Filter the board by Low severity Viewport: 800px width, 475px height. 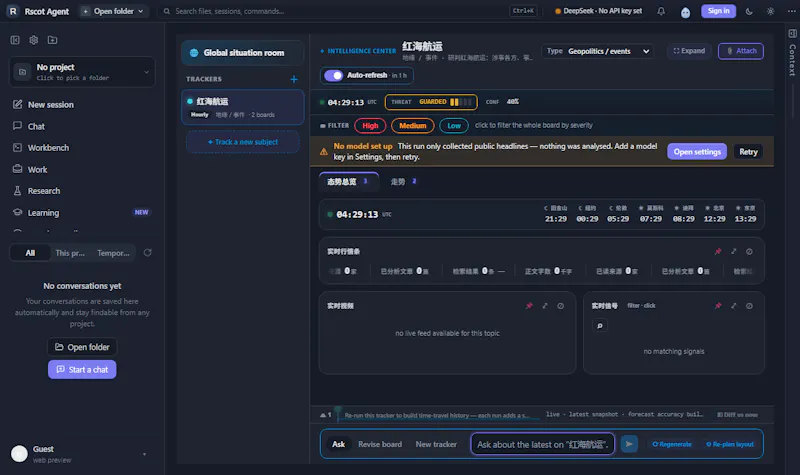click(454, 126)
